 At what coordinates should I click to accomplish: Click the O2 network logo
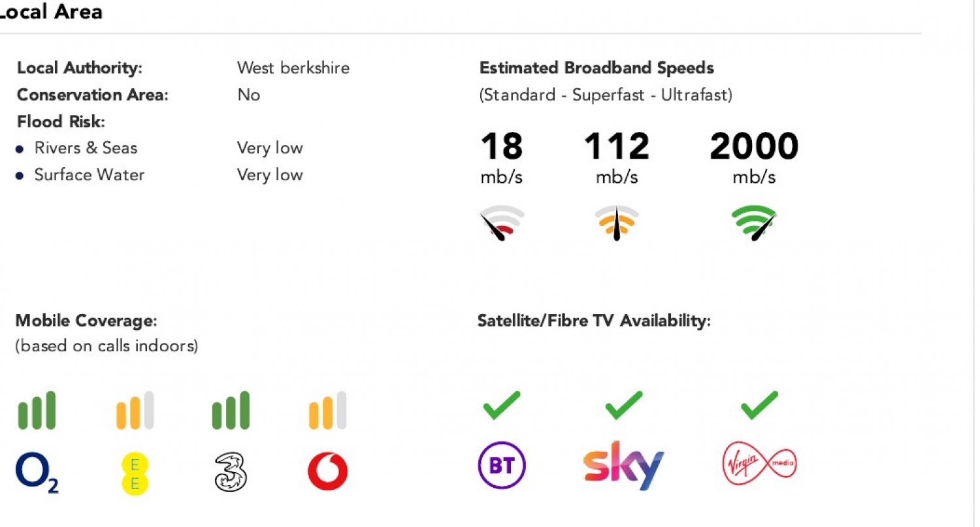(37, 473)
